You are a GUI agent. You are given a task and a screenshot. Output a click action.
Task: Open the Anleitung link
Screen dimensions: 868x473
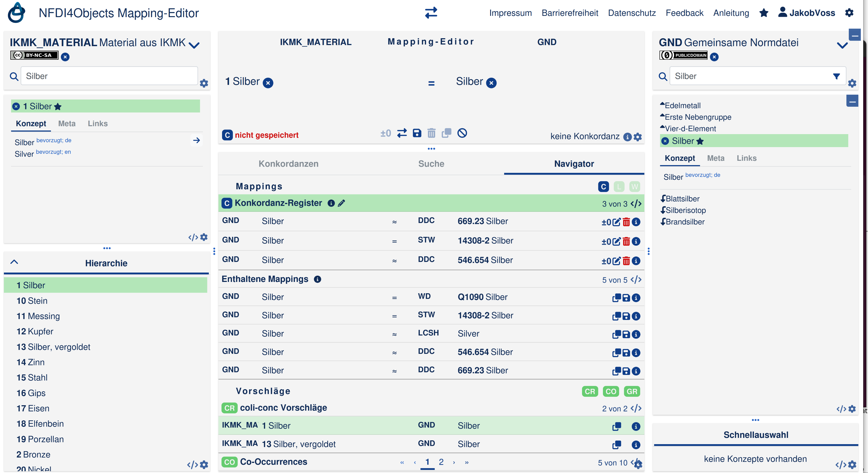(731, 13)
